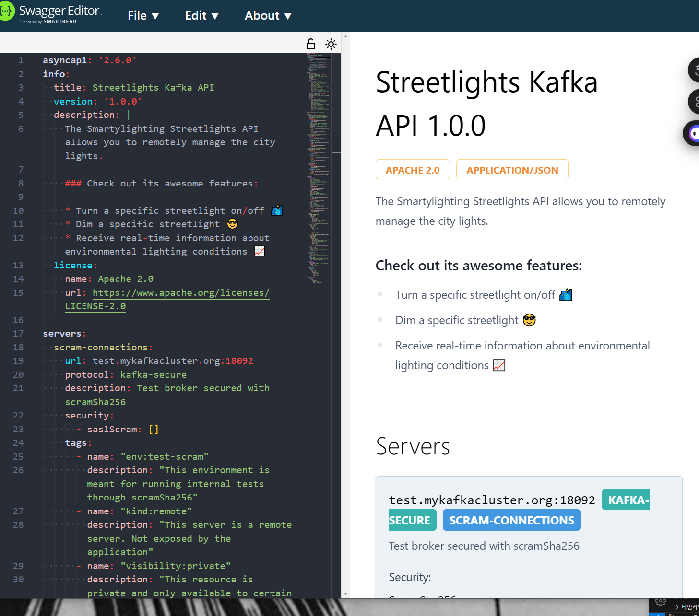Image resolution: width=699 pixels, height=616 pixels.
Task: Click line number 30 in the gutter
Action: [18, 580]
